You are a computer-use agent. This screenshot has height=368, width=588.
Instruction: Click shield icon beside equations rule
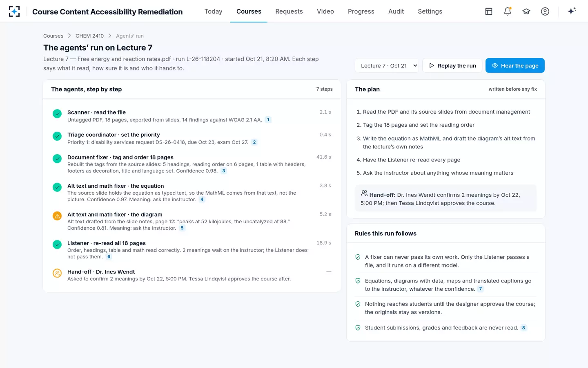[x=358, y=281]
